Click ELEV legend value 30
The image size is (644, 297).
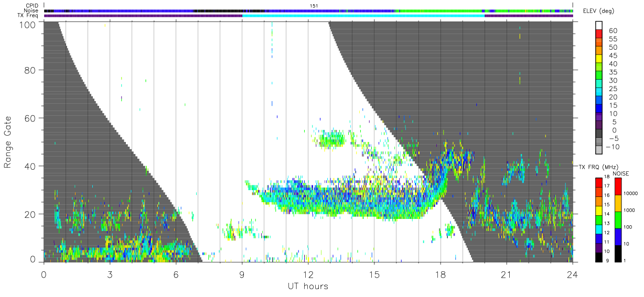pyautogui.click(x=613, y=81)
